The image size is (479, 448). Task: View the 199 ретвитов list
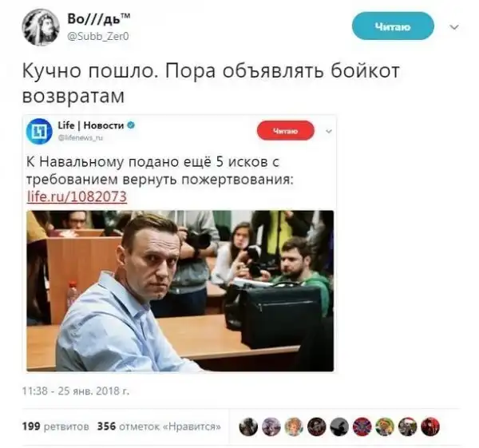(x=56, y=426)
